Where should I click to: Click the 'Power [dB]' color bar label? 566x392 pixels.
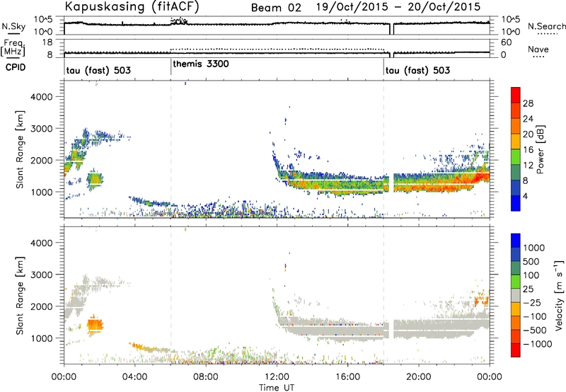tap(541, 149)
